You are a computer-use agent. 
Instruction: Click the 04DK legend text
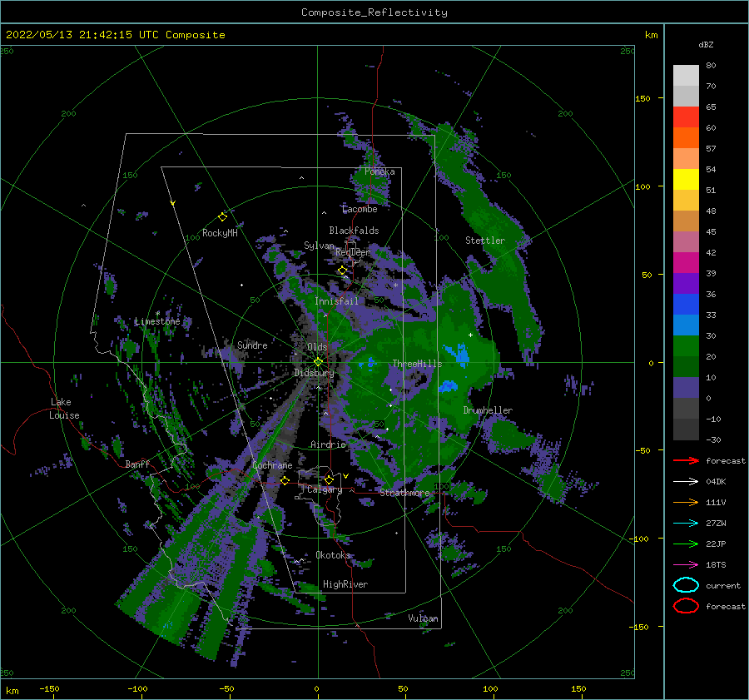click(x=716, y=482)
